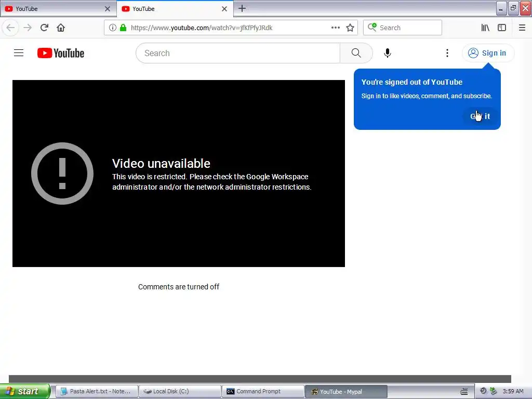
Task: Click the browser Search box
Action: tap(403, 28)
